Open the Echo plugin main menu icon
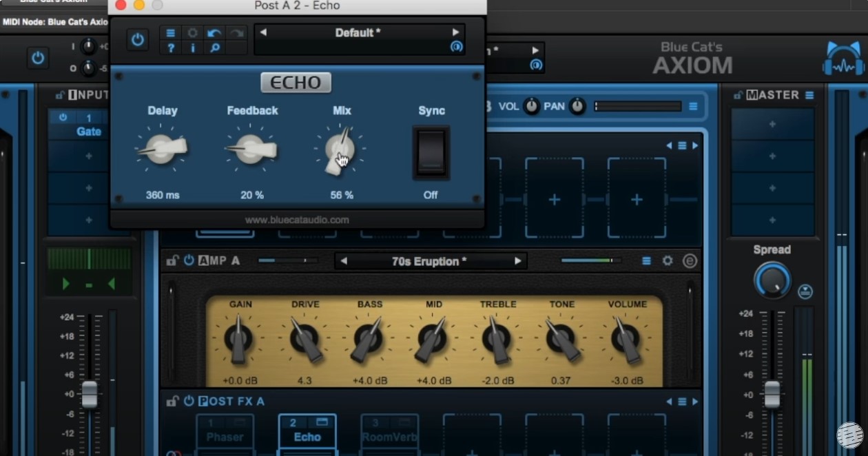This screenshot has width=868, height=456. (x=170, y=33)
